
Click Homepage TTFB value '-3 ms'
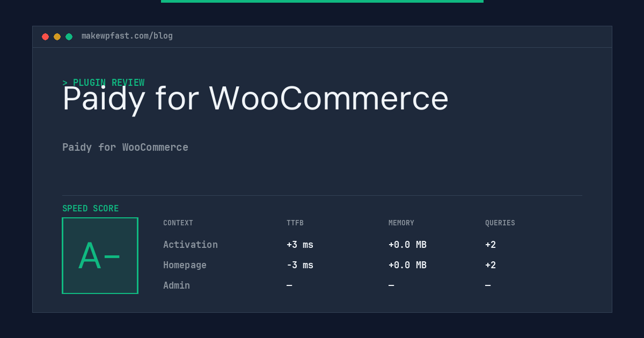(x=300, y=265)
